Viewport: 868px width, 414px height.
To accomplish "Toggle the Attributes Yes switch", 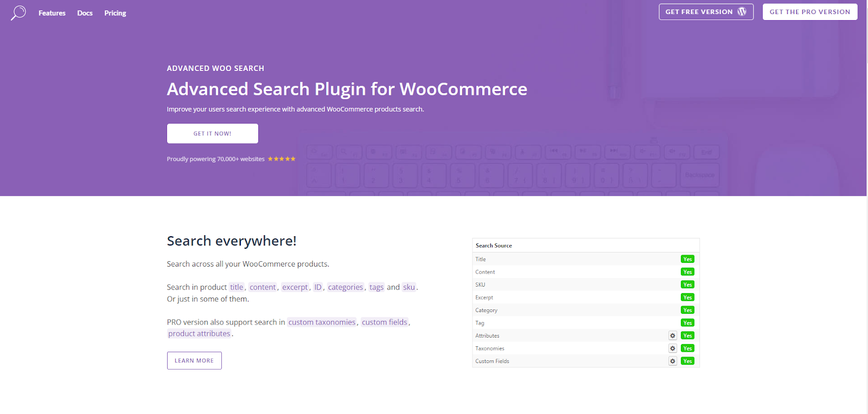I will point(687,335).
